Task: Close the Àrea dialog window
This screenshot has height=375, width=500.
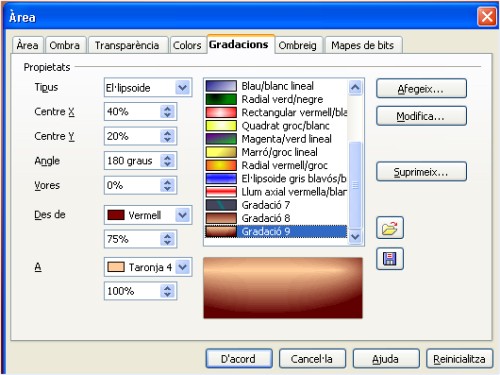Action: tap(486, 17)
